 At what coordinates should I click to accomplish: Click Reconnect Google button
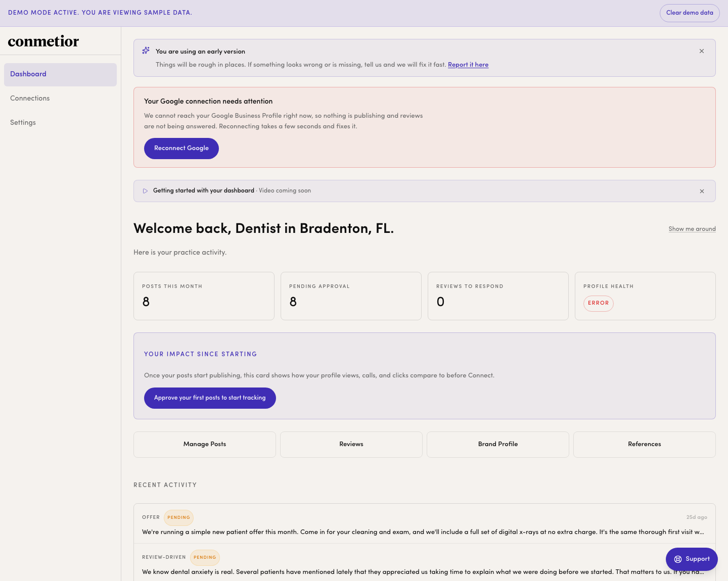tap(181, 149)
